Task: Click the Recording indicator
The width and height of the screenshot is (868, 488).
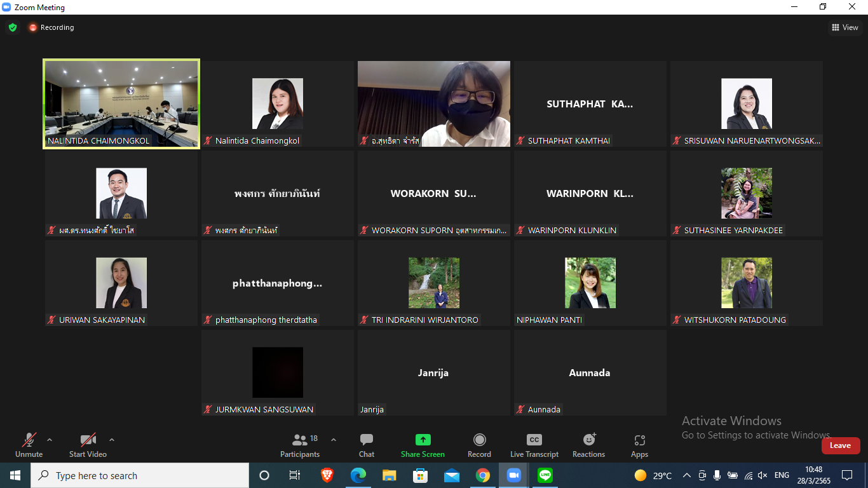Action: [51, 27]
